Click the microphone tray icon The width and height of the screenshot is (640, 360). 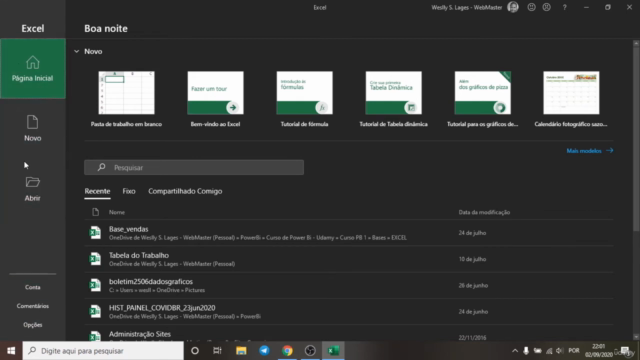(x=526, y=351)
